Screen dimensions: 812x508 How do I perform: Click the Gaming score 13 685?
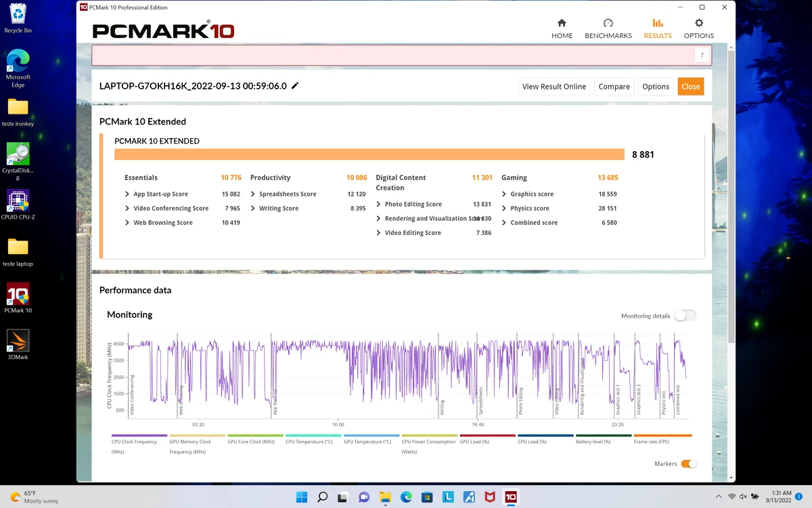click(608, 177)
